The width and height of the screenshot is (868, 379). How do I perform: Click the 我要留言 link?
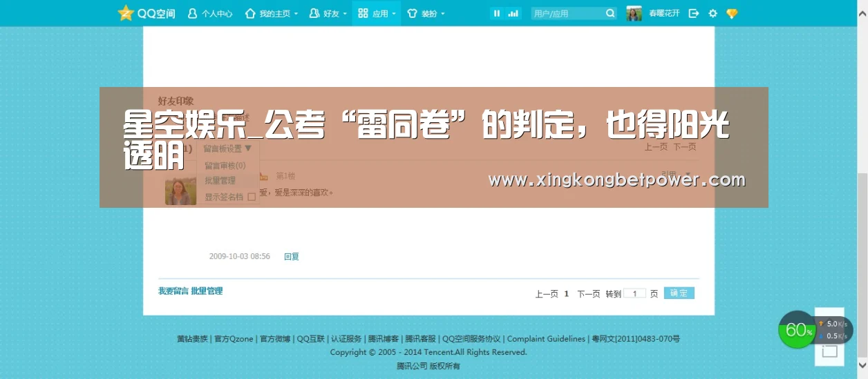click(173, 291)
